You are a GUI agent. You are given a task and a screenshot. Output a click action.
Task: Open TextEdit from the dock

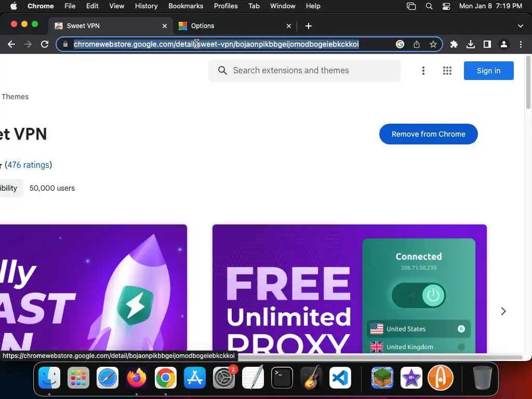[x=253, y=377]
